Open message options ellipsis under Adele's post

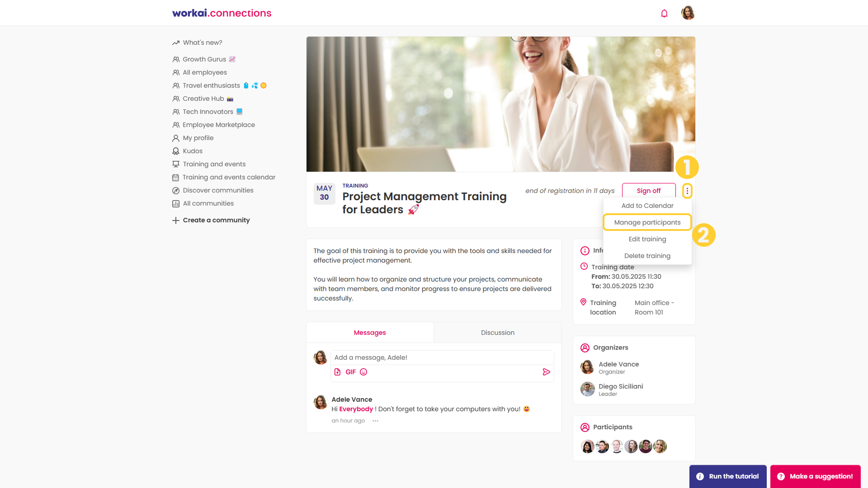[x=375, y=421]
